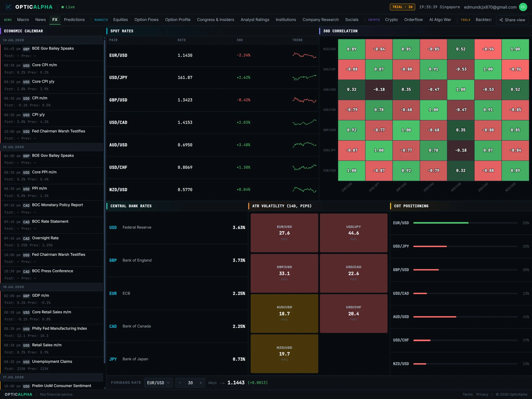The height and width of the screenshot is (399, 532).
Task: Open Option Flows tab
Action: click(147, 20)
